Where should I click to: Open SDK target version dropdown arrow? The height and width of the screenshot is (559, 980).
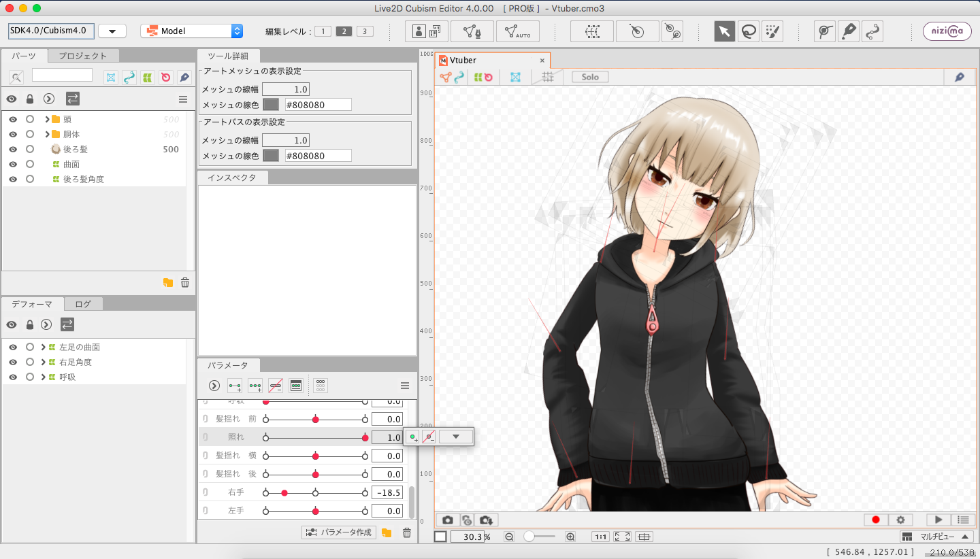click(x=112, y=31)
